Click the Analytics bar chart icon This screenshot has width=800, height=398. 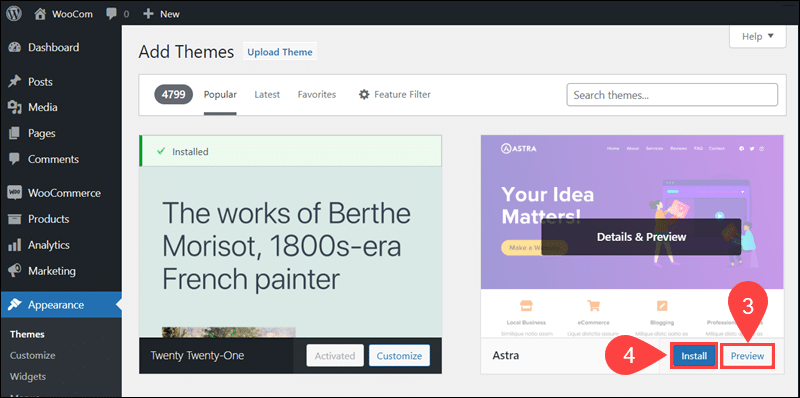(14, 245)
